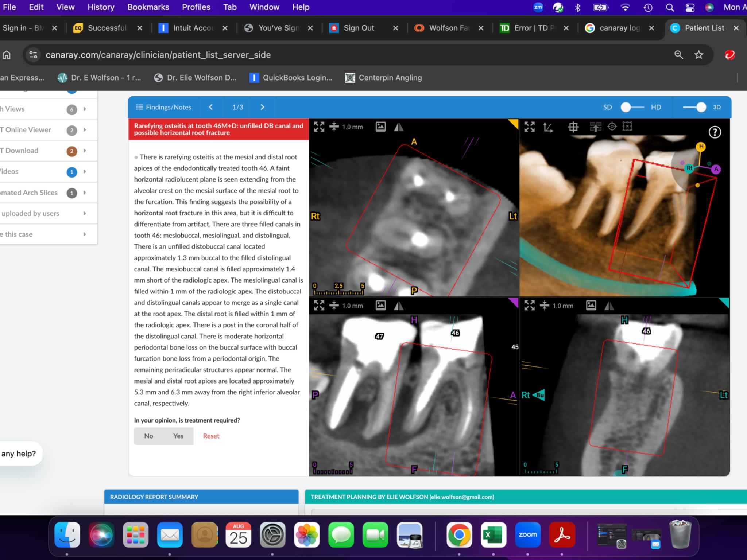Image resolution: width=747 pixels, height=560 pixels.
Task: Click the Findings/Notes list icon
Action: 139,107
